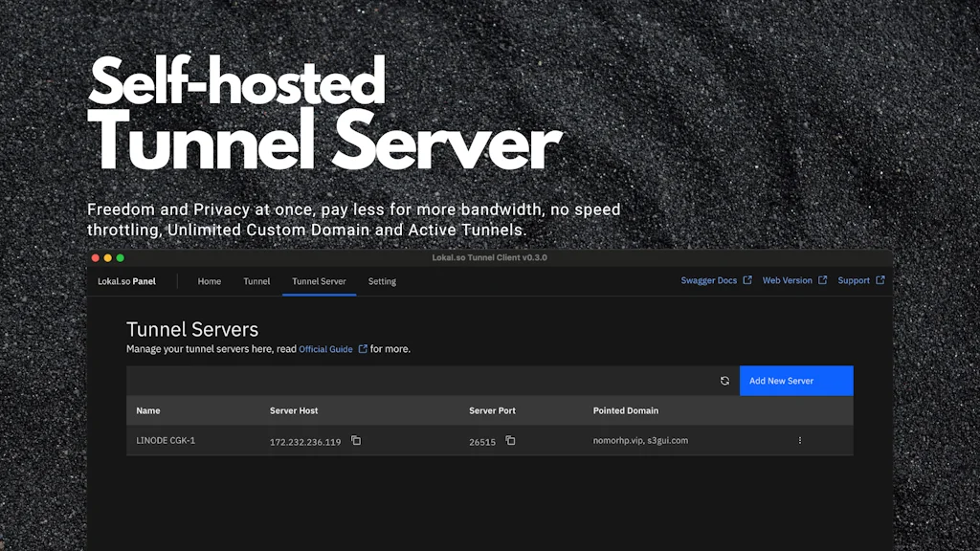Click the Add New Server button
Viewport: 980px width, 551px height.
(x=795, y=380)
